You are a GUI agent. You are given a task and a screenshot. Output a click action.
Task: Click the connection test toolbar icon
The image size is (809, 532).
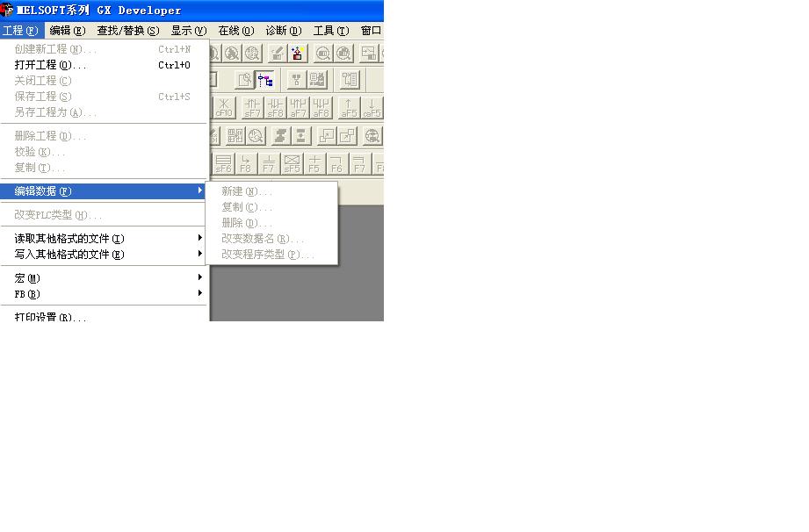coord(296,80)
